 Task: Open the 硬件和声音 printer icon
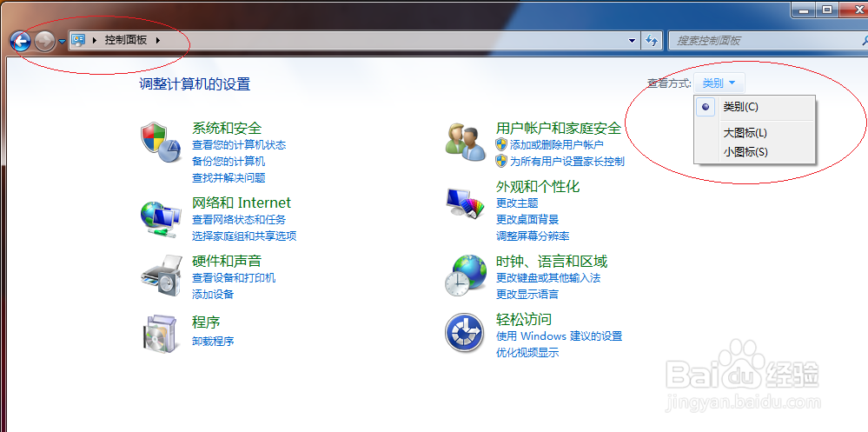(162, 276)
